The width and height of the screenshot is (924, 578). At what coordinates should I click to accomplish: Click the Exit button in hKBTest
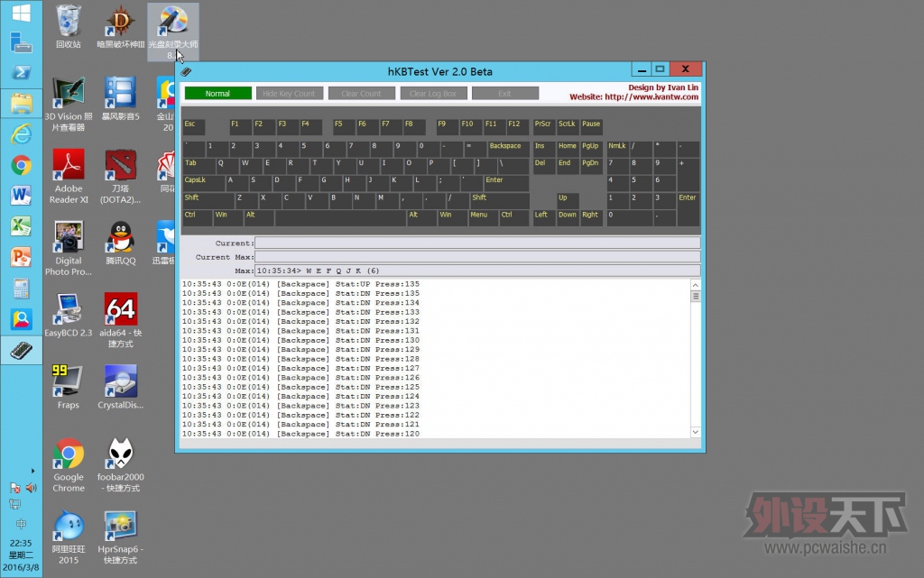(504, 94)
